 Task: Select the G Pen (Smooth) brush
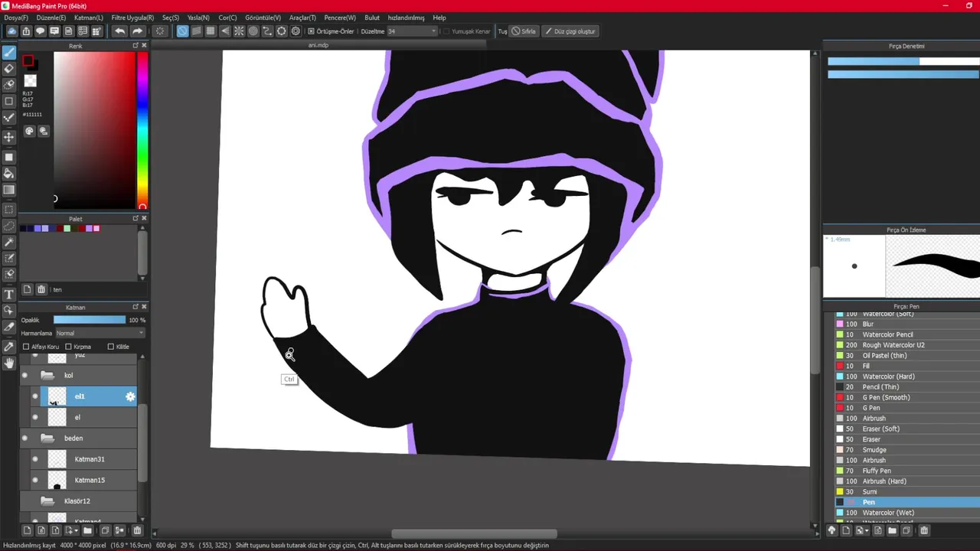click(x=906, y=397)
